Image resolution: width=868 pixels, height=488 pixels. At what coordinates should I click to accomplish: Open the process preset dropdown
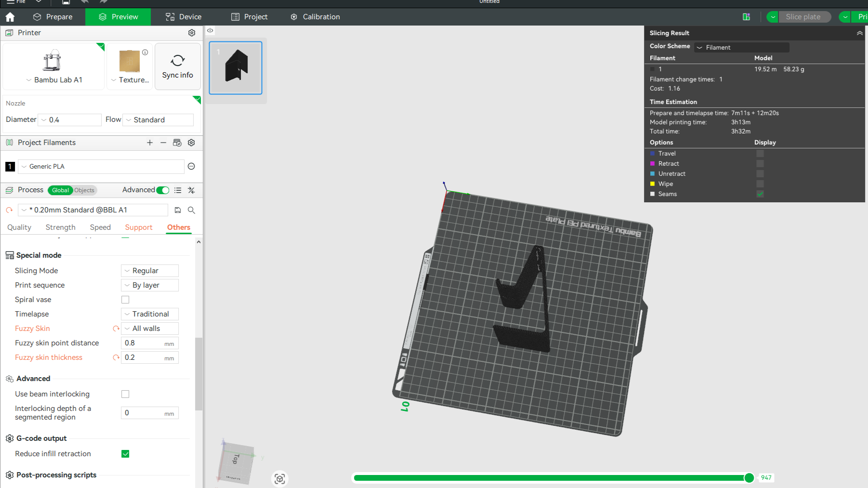tap(93, 210)
